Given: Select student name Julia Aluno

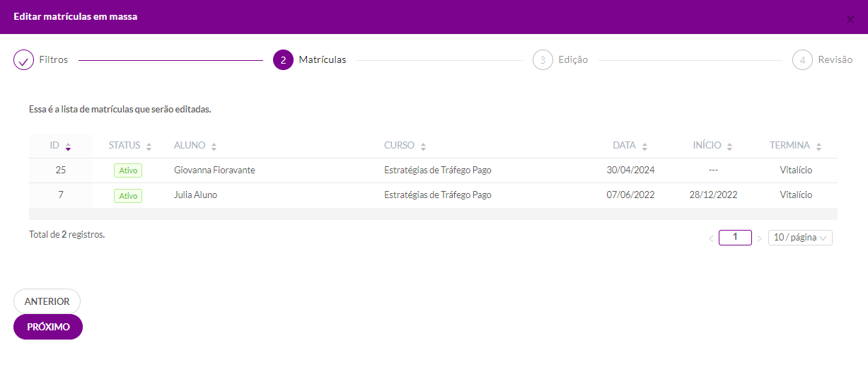Looking at the screenshot, I should [x=195, y=195].
